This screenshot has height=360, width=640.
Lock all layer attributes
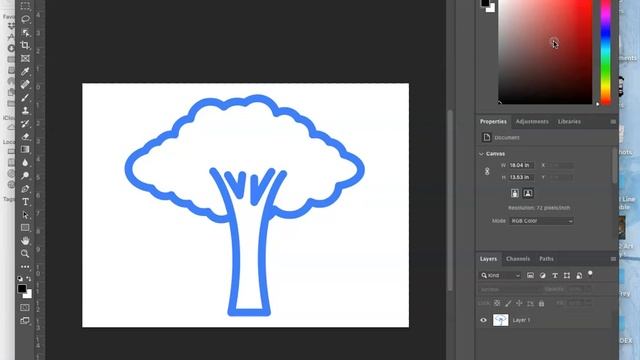[x=541, y=303]
